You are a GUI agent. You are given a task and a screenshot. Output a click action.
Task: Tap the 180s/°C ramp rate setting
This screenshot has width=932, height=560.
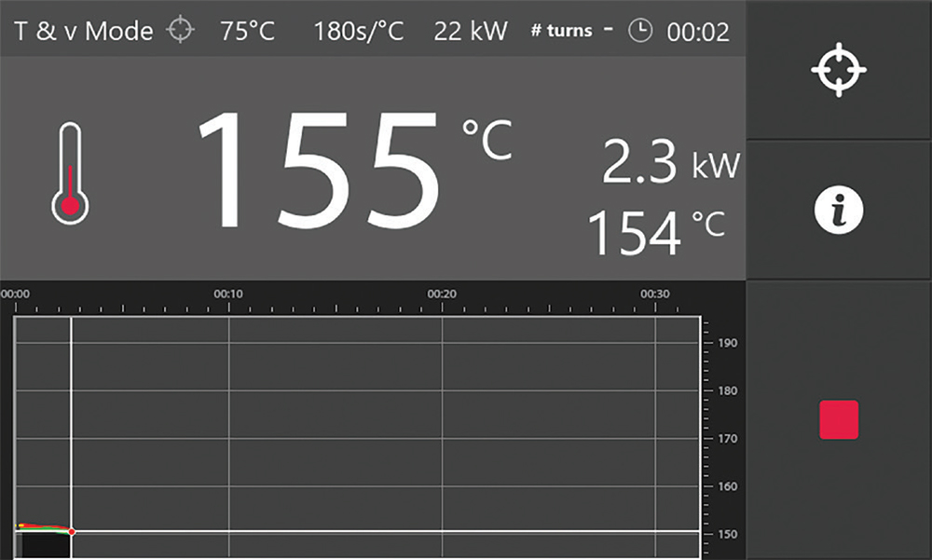pos(359,31)
